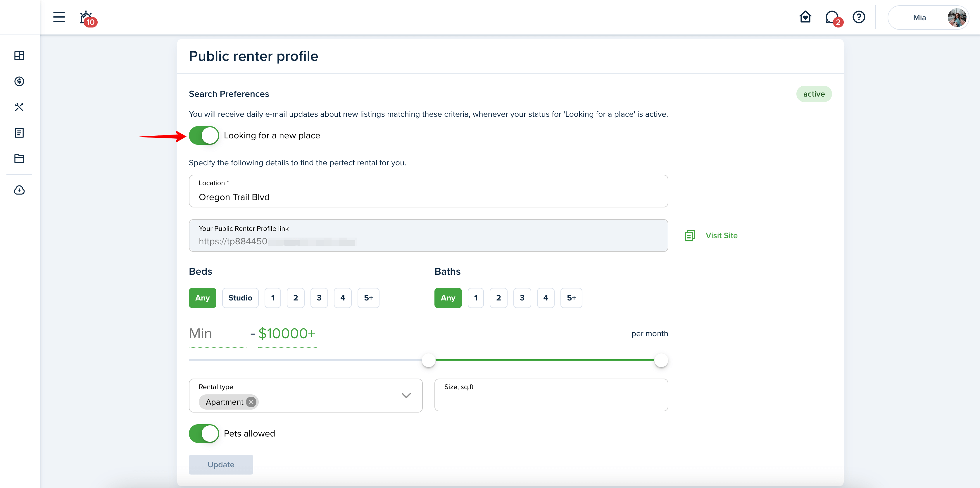
Task: Open the alarm notifications with badge 10
Action: click(88, 18)
